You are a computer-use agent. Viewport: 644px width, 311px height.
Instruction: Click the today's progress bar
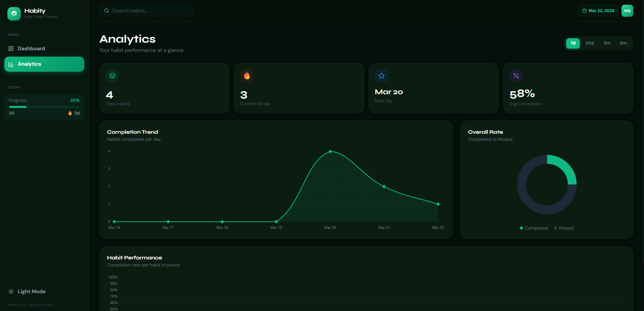(44, 107)
